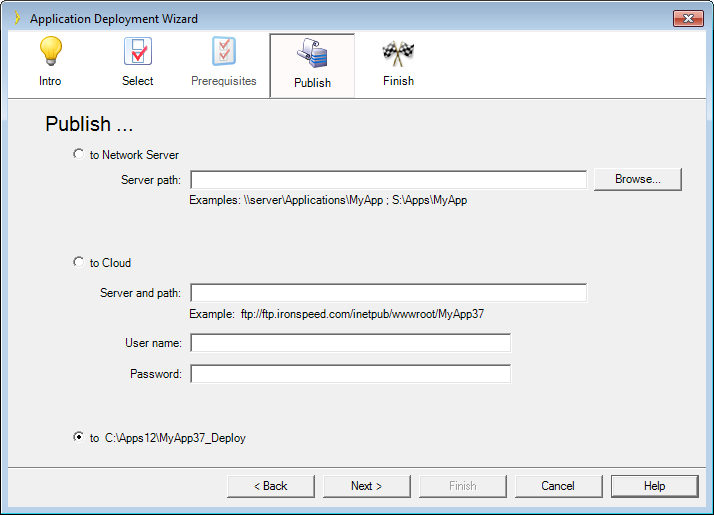Select the 'to Cloud' radio button
Viewport: 714px width, 515px height.
coord(79,262)
